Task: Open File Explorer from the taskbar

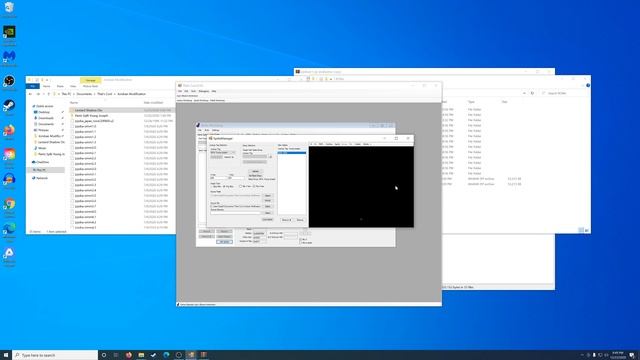Action: coord(141,355)
